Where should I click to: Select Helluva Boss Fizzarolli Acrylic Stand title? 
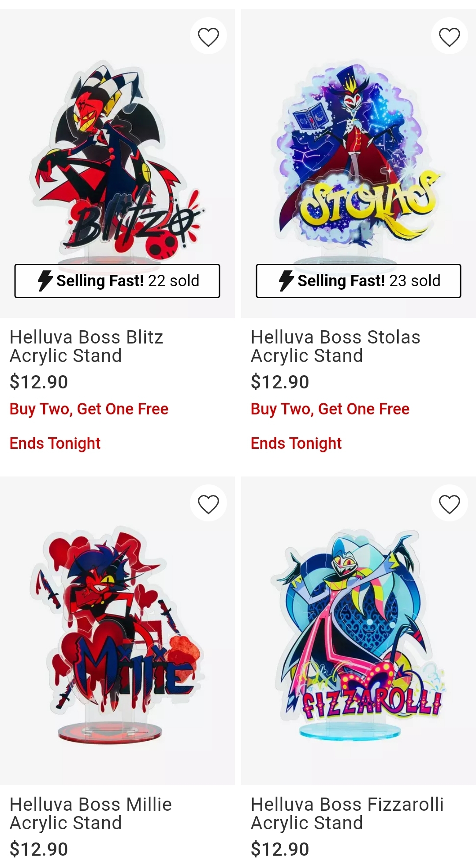click(347, 814)
